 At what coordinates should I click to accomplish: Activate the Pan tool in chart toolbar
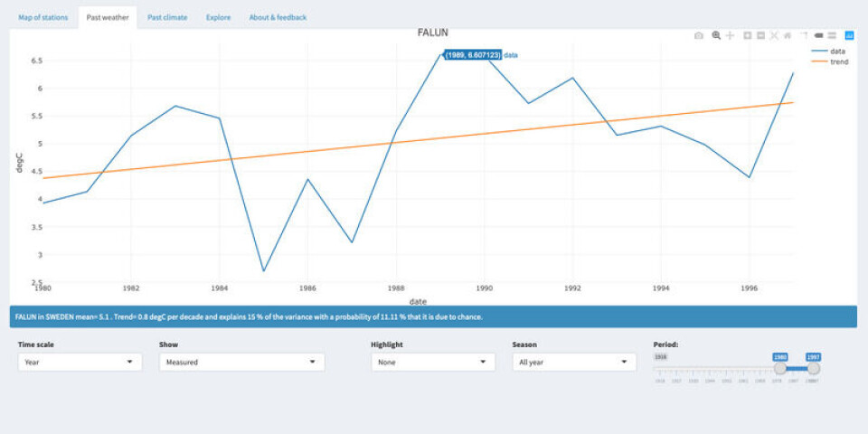731,35
